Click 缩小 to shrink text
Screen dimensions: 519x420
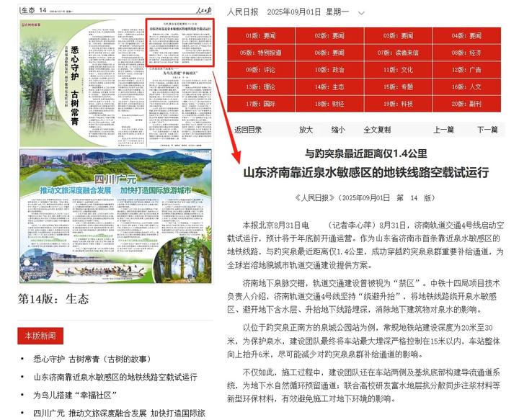pyautogui.click(x=338, y=130)
